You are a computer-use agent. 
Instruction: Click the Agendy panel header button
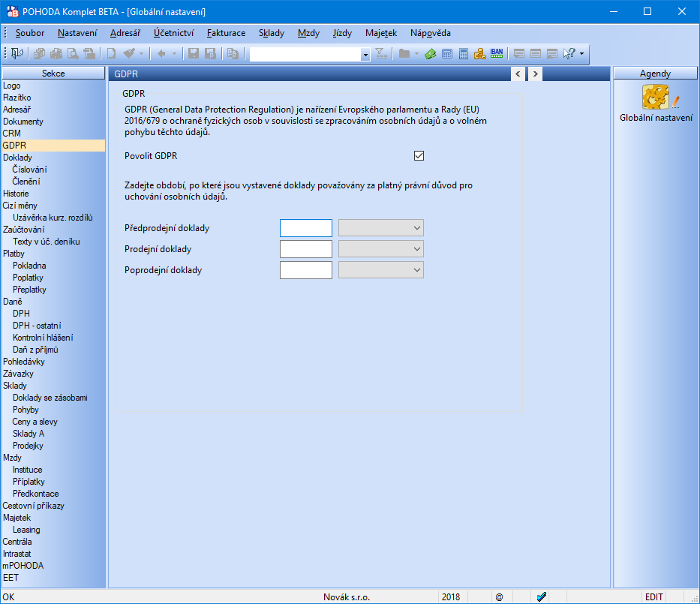coord(655,74)
